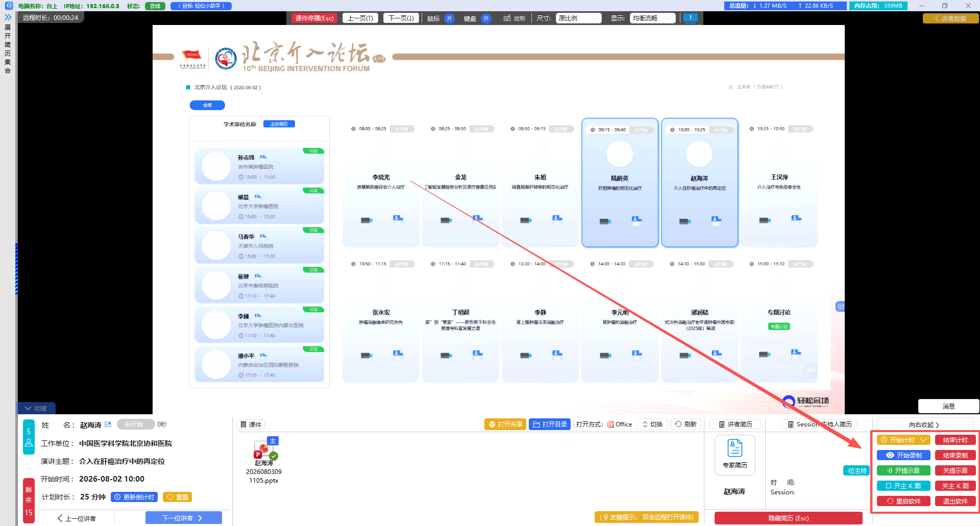Click the 切换 open-mode switcher
Image resolution: width=980 pixels, height=526 pixels.
click(x=652, y=424)
